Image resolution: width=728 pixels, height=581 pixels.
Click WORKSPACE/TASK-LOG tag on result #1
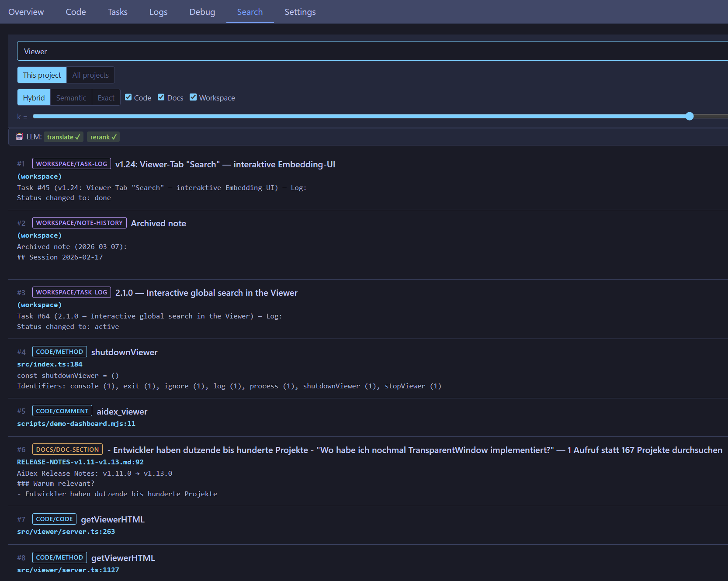click(x=72, y=164)
